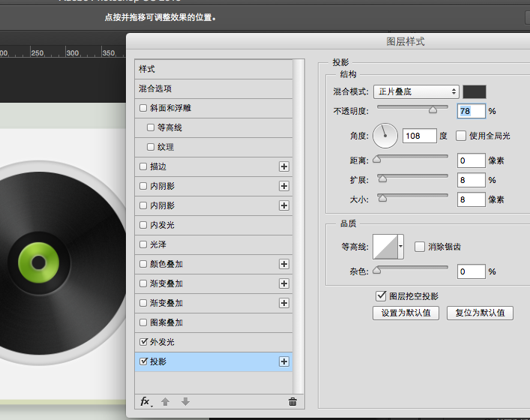Viewport: 530px width, 420px height.
Task: Click the green label of the vinyl record
Action: (38, 262)
